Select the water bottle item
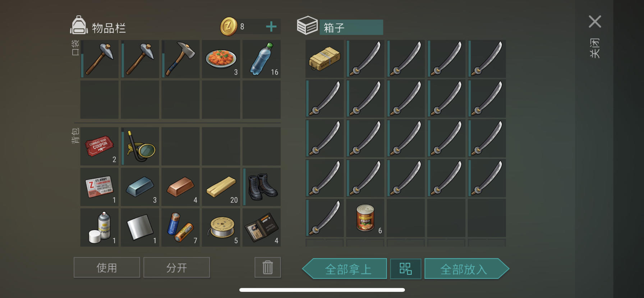The height and width of the screenshot is (298, 644). coord(262,59)
